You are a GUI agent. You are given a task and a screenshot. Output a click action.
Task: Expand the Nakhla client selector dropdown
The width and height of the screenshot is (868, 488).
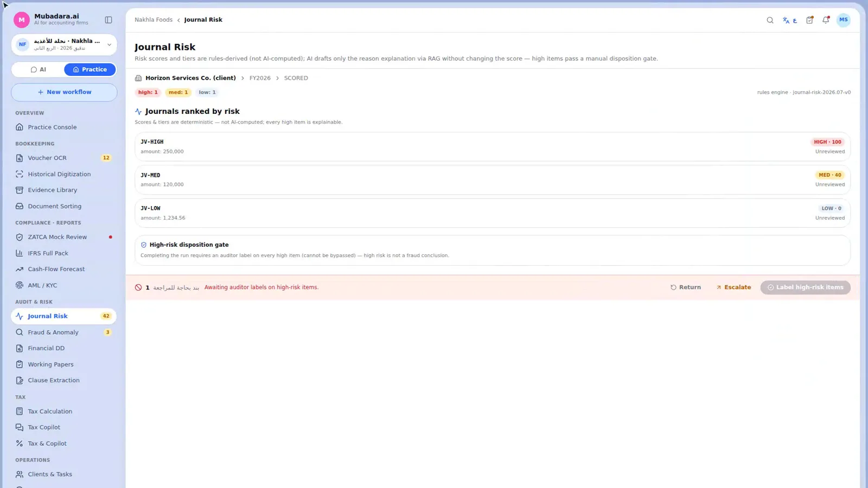[64, 44]
